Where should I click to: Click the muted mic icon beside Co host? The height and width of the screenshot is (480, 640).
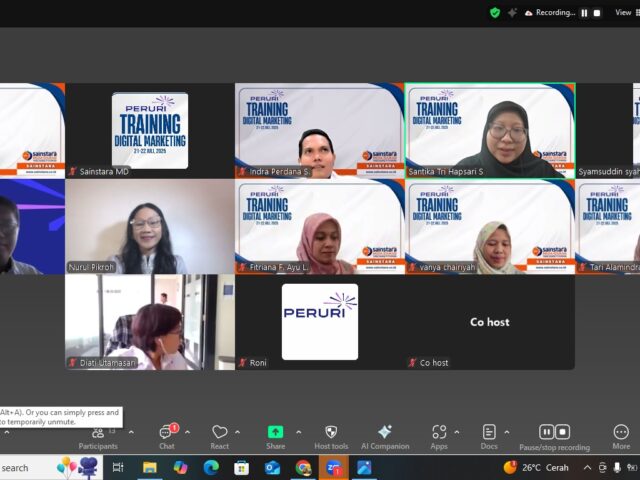point(413,362)
